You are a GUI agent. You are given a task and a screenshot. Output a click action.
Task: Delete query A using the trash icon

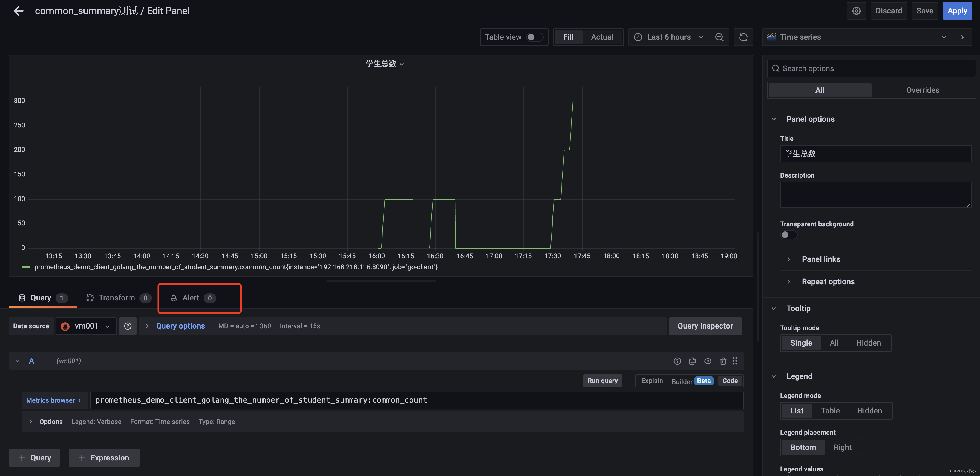723,361
